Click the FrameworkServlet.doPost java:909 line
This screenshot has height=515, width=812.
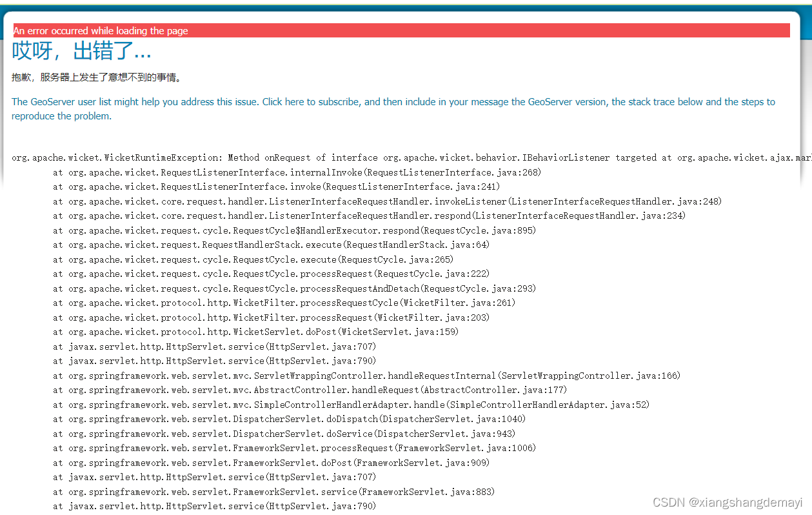(272, 463)
